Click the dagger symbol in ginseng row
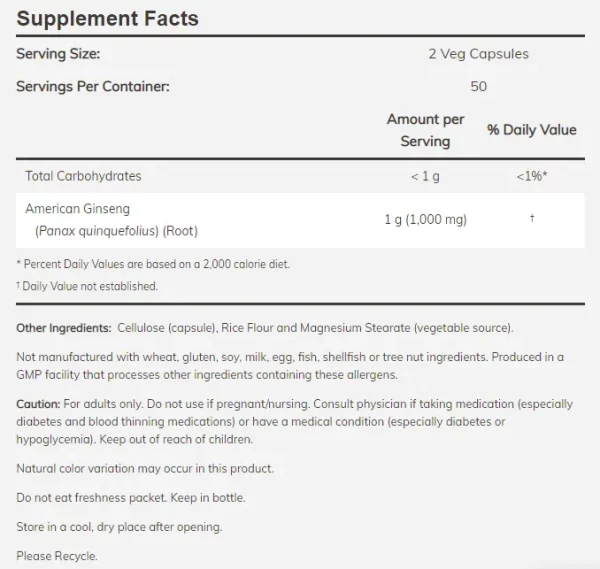 (532, 218)
